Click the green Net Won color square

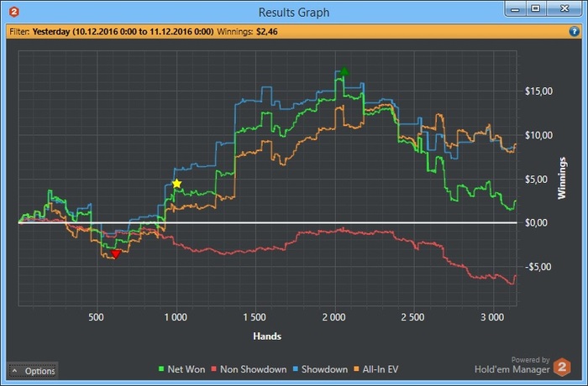point(161,369)
